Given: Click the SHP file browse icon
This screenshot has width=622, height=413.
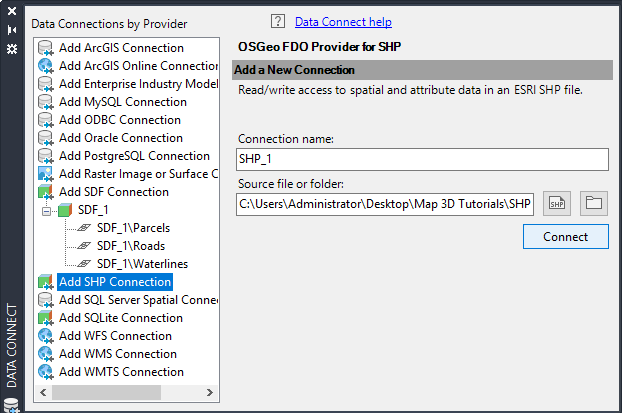Looking at the screenshot, I should [x=557, y=204].
